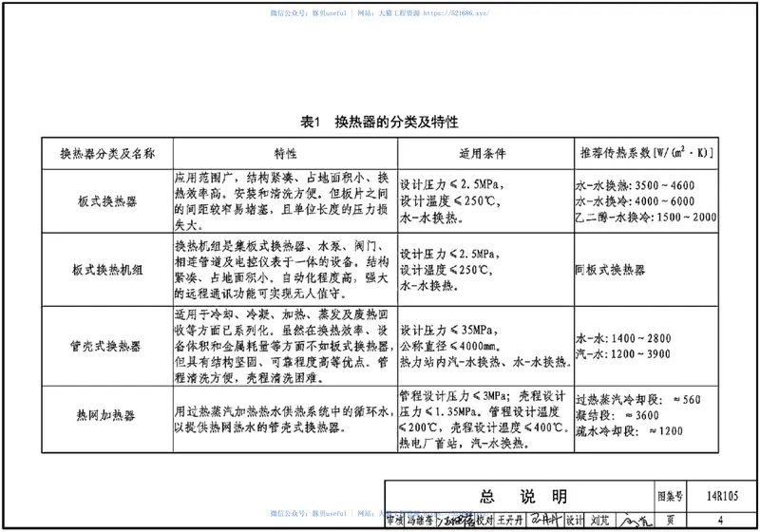Viewport: 760px width, 532px height.
Task: Click the header 推荐传热系数 [W/(m²·K)]
Action: coord(647,153)
